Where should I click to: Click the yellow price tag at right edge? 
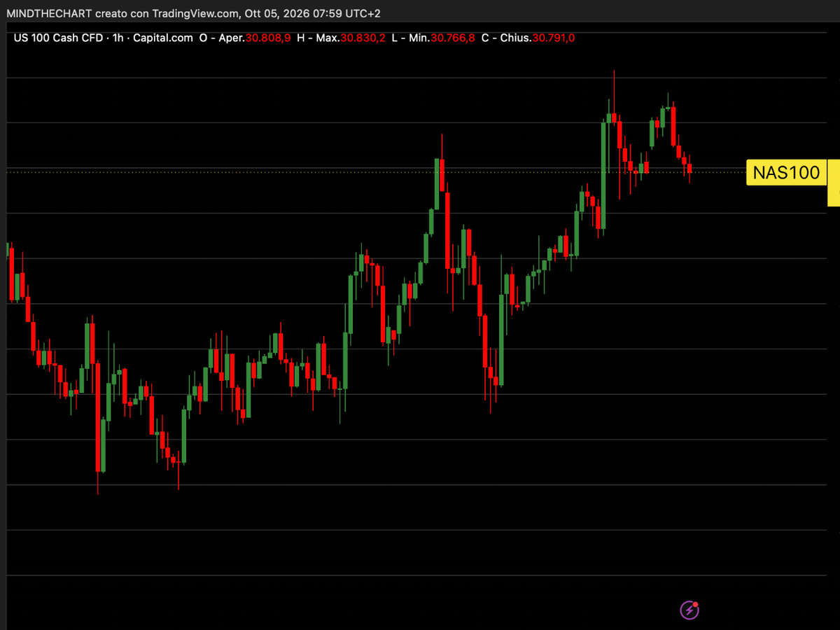834,182
